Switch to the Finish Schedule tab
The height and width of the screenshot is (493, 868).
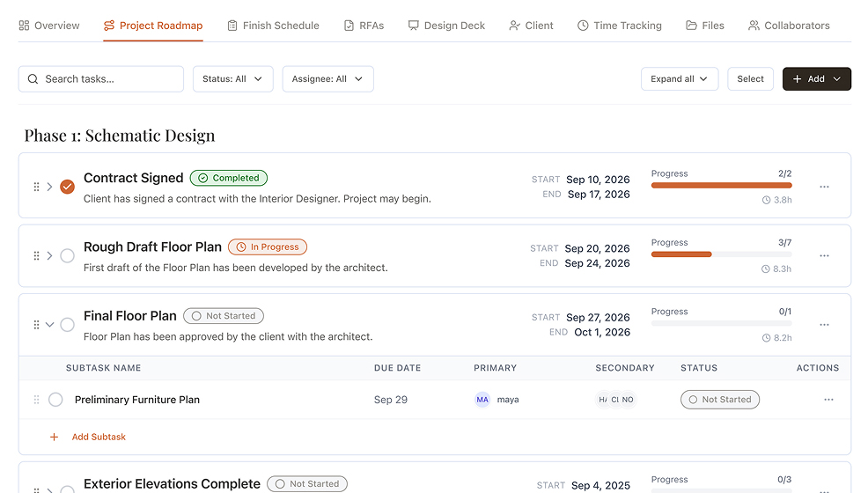point(273,26)
